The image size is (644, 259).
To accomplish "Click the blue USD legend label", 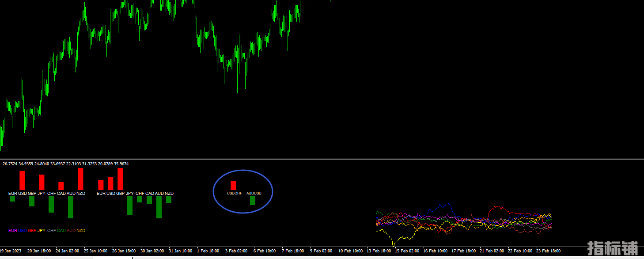I will pyautogui.click(x=23, y=231).
